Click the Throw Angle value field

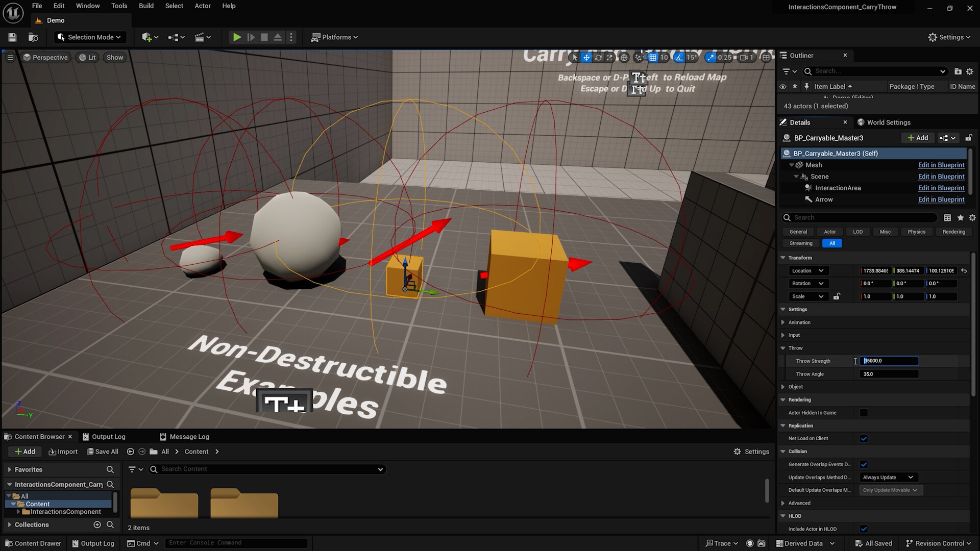(889, 374)
